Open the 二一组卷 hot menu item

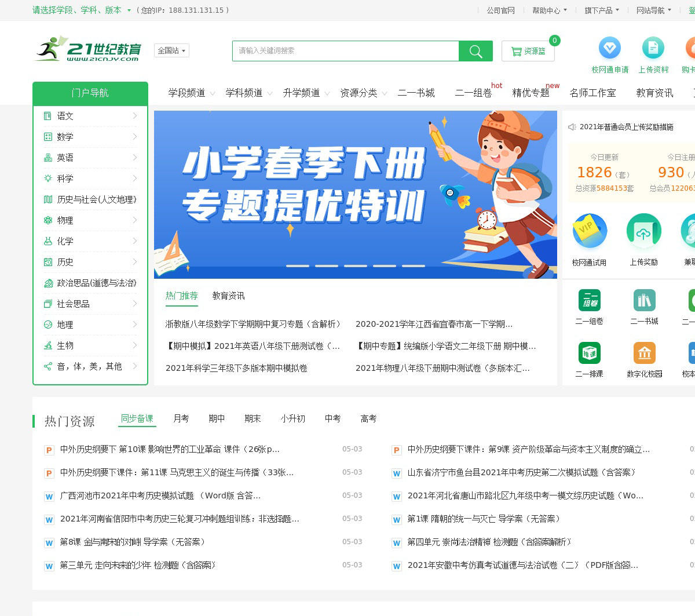(473, 93)
